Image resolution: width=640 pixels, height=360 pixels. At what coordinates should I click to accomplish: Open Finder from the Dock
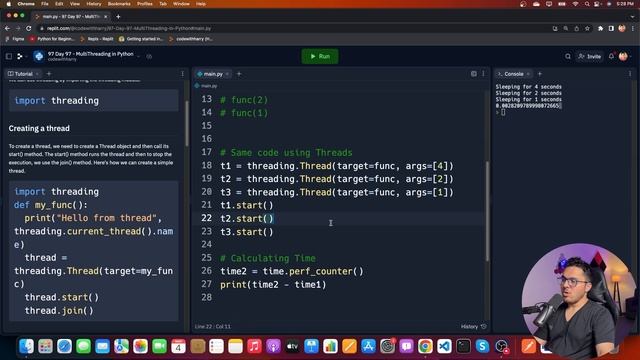point(27,346)
